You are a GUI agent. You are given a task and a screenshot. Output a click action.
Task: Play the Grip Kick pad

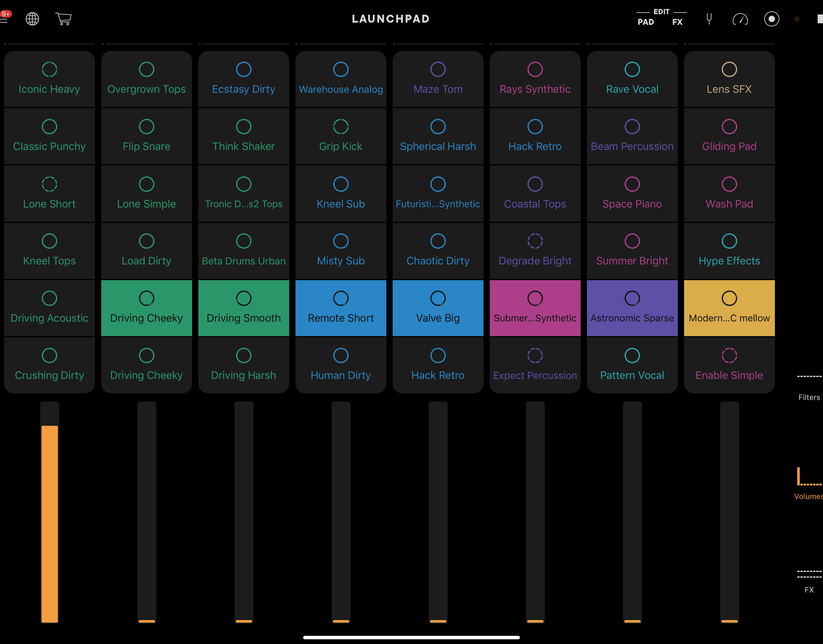[341, 136]
